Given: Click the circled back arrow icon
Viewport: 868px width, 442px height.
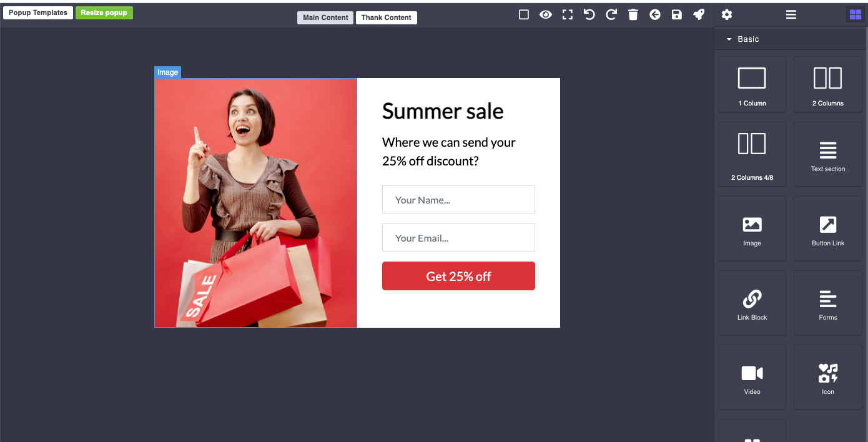Looking at the screenshot, I should (655, 14).
